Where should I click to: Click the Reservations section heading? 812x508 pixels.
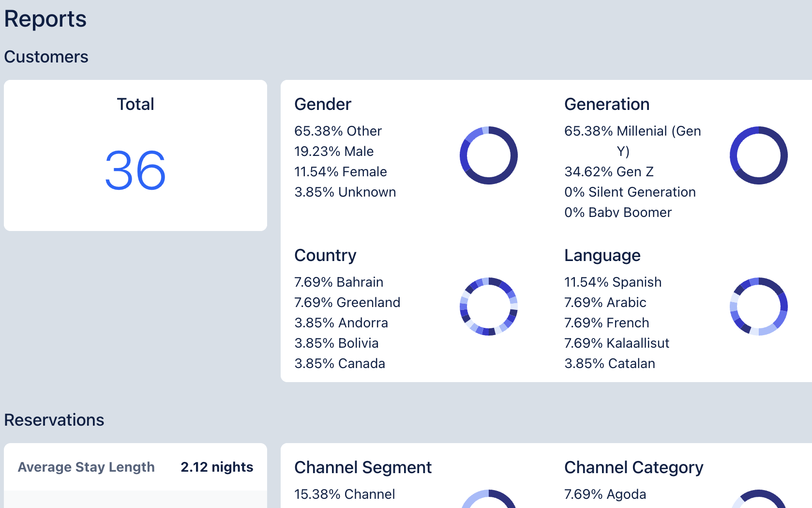[x=54, y=420]
